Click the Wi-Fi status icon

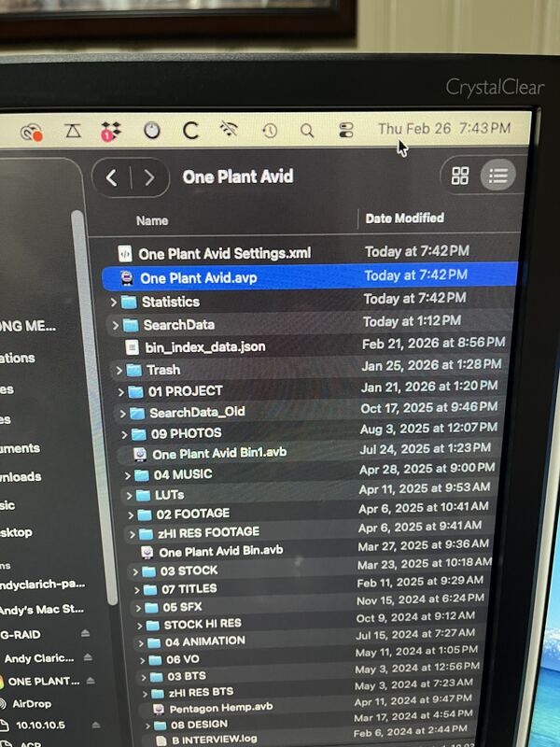click(229, 130)
